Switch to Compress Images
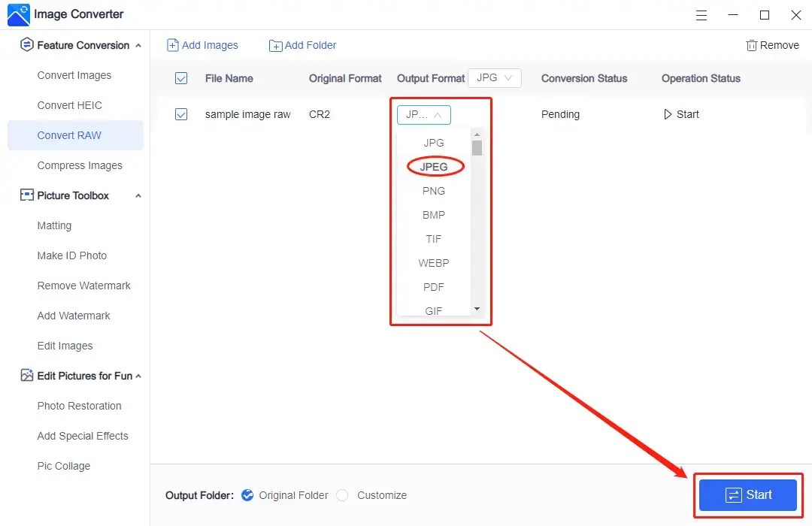The image size is (812, 526). (x=80, y=165)
